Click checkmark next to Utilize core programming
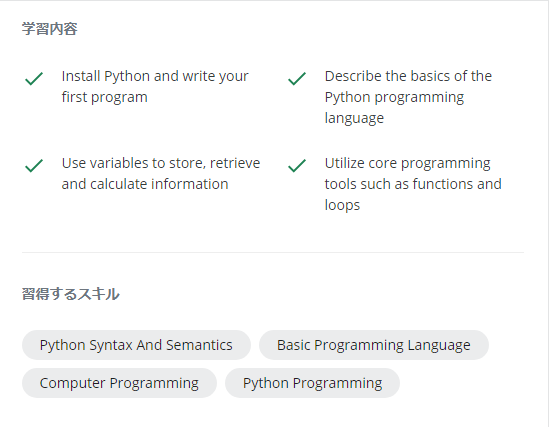 pos(297,166)
